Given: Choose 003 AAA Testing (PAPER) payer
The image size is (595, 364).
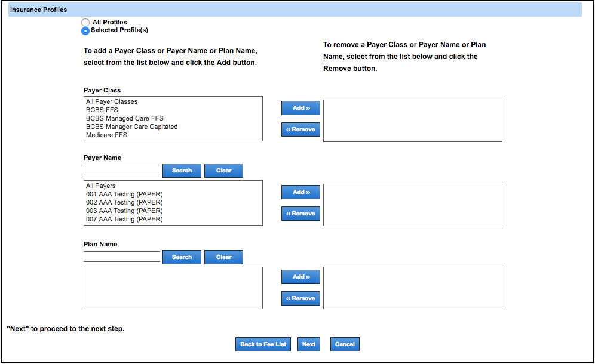Looking at the screenshot, I should 124,211.
